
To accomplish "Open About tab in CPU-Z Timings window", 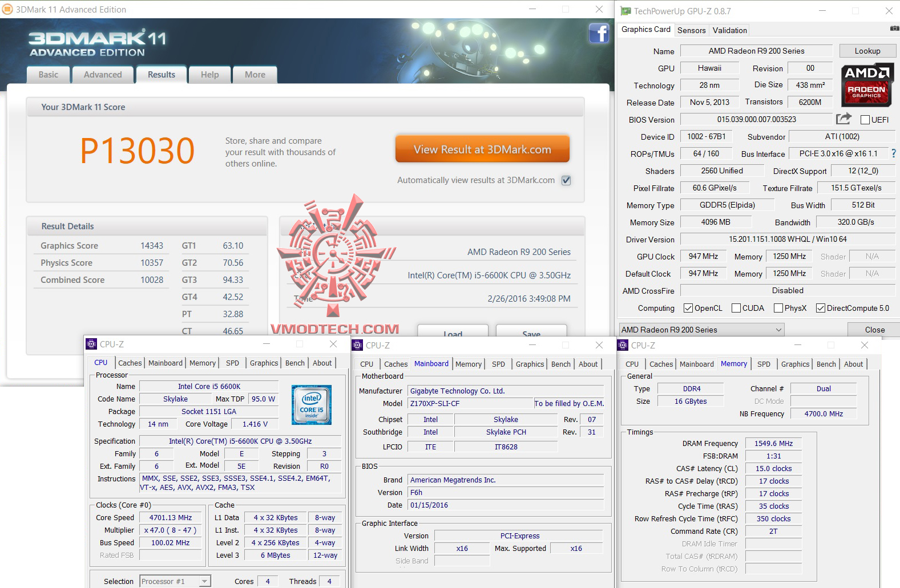I will 854,364.
